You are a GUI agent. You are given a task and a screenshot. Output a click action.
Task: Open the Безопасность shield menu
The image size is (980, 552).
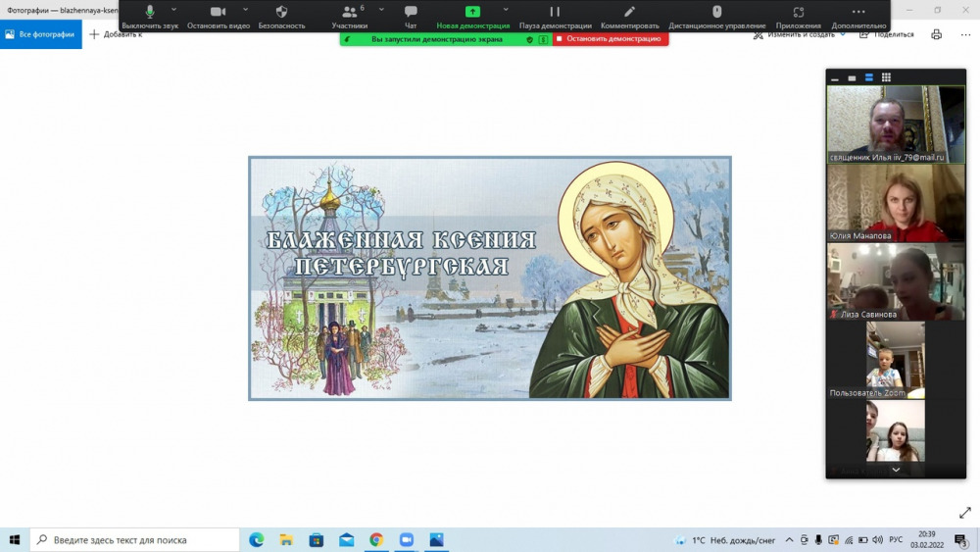pyautogui.click(x=282, y=17)
